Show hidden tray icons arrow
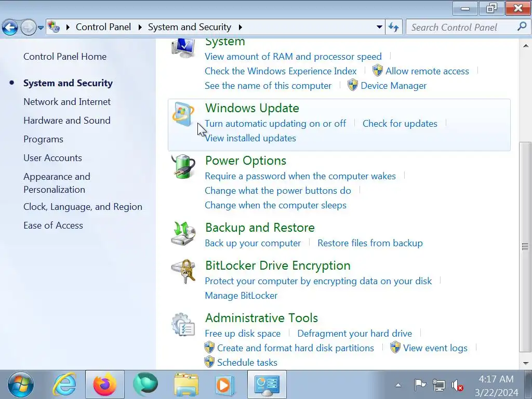 (x=398, y=385)
